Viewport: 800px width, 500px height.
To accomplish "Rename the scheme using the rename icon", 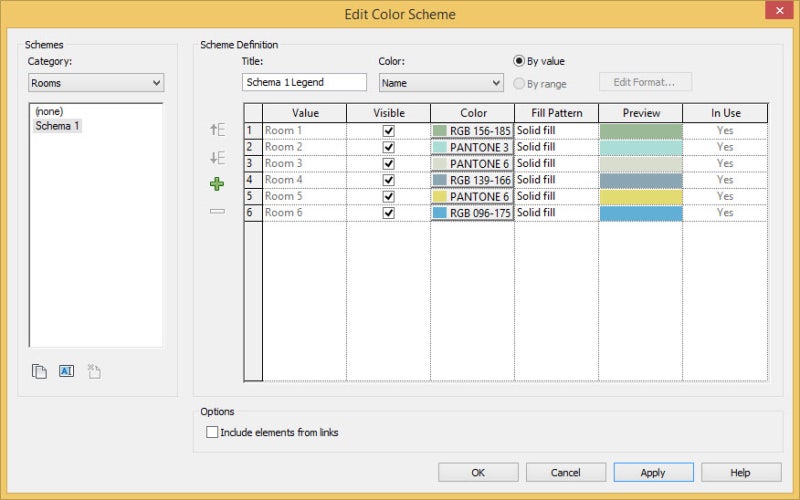I will (x=66, y=371).
